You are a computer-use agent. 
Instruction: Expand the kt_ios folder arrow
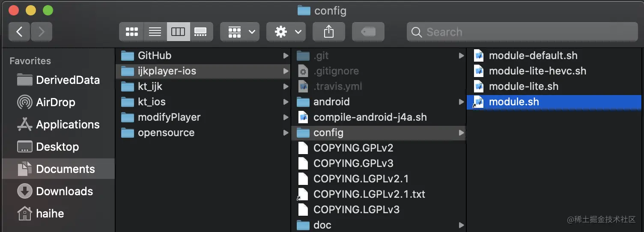[286, 102]
